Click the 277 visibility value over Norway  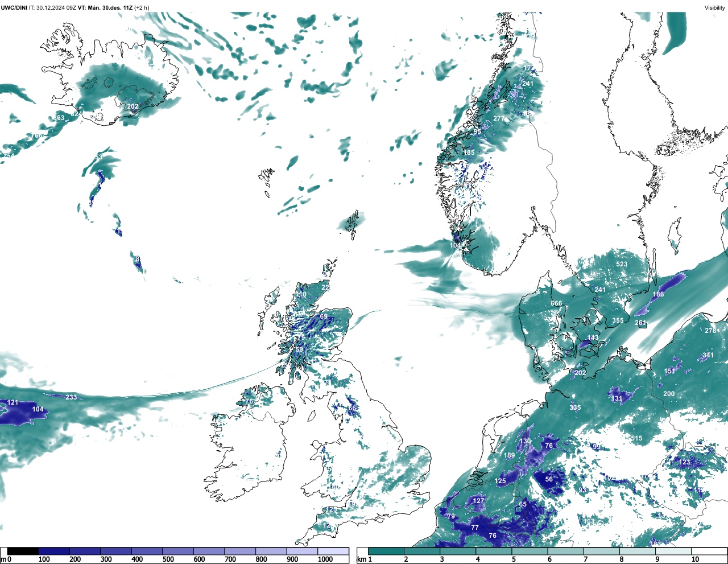499,118
